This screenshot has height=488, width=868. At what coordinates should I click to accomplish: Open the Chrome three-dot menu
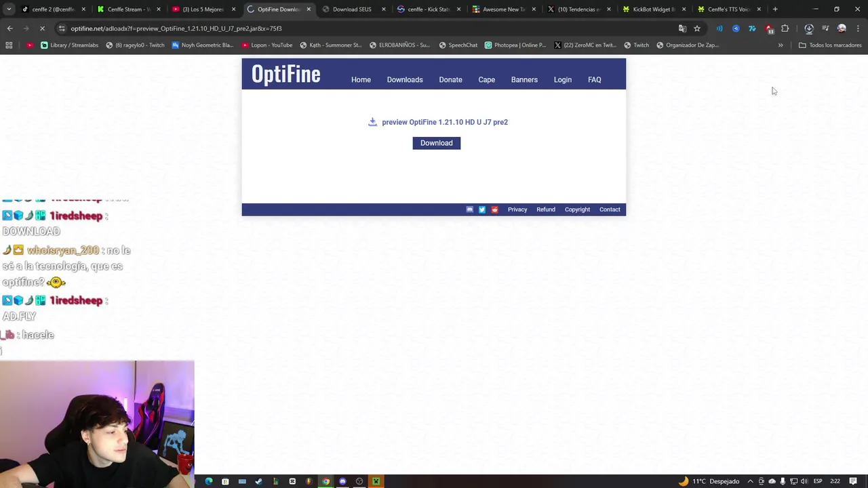click(x=857, y=28)
